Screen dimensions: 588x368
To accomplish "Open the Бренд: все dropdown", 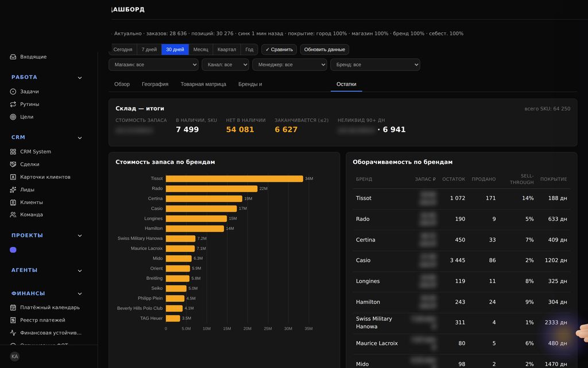I will coord(375,64).
